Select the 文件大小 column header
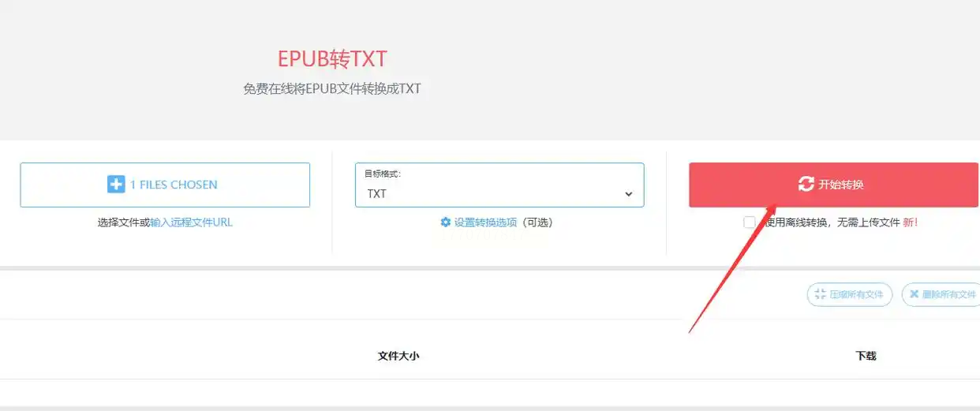Screen dimensions: 980x411 click(398, 356)
